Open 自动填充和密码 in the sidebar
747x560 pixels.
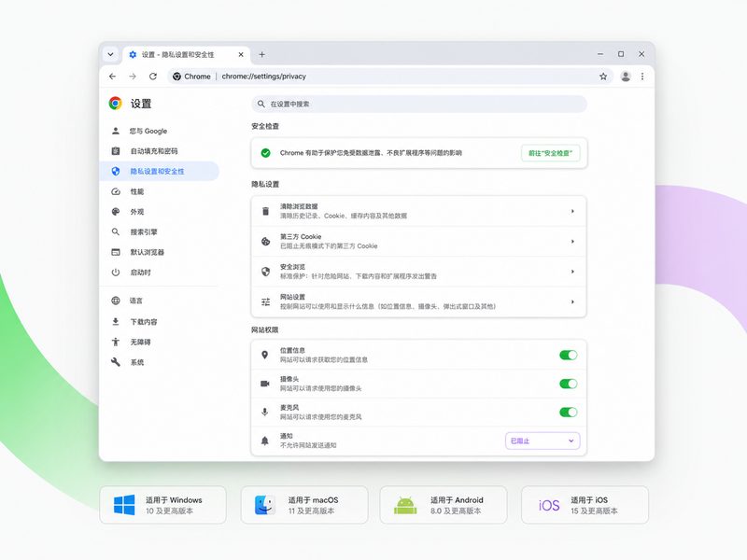click(x=160, y=151)
